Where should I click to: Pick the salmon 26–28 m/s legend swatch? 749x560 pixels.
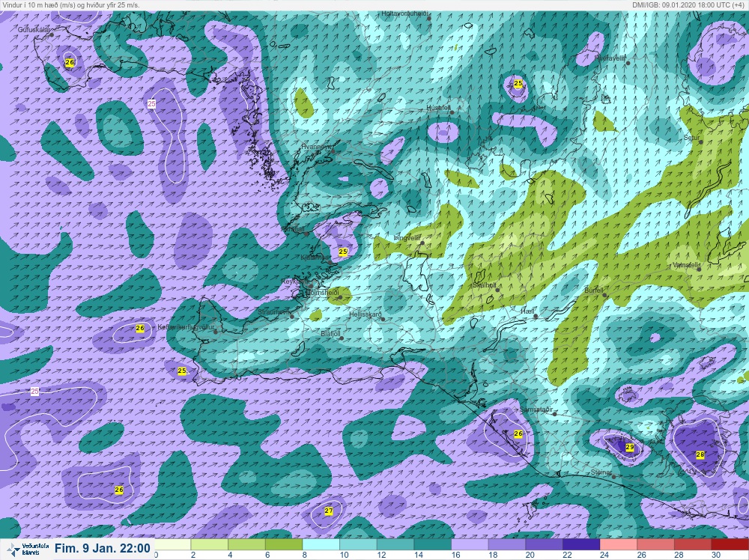tap(655, 544)
